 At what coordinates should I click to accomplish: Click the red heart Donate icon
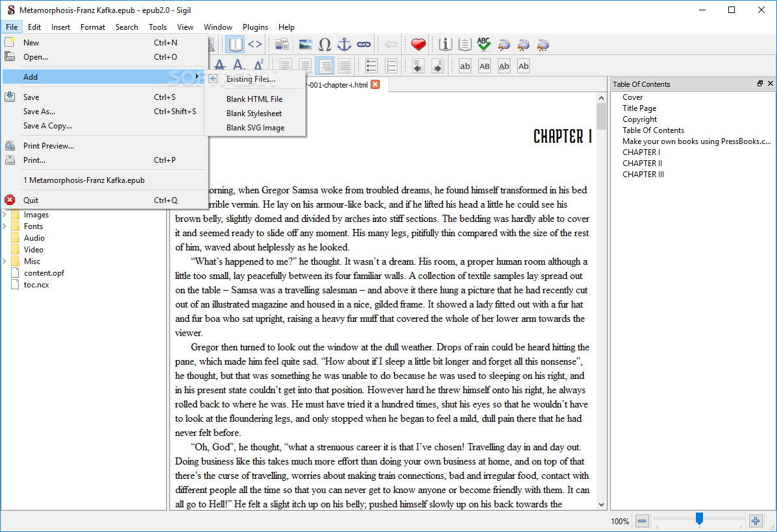[418, 45]
